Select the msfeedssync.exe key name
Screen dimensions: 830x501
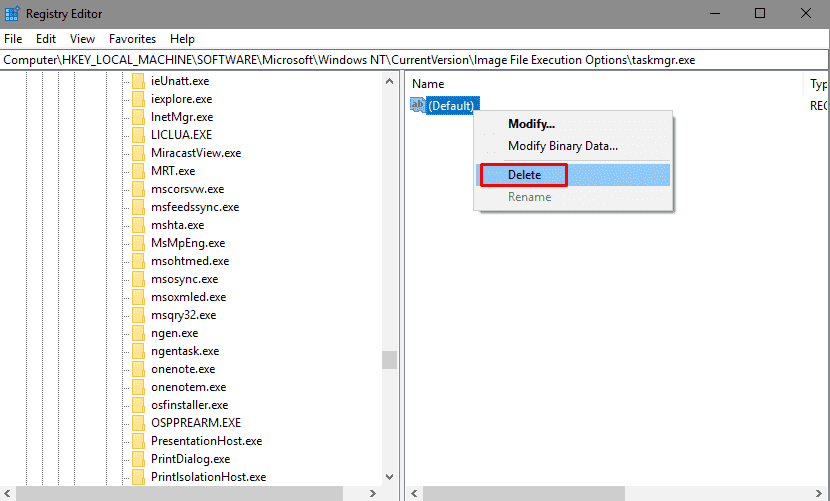(195, 207)
